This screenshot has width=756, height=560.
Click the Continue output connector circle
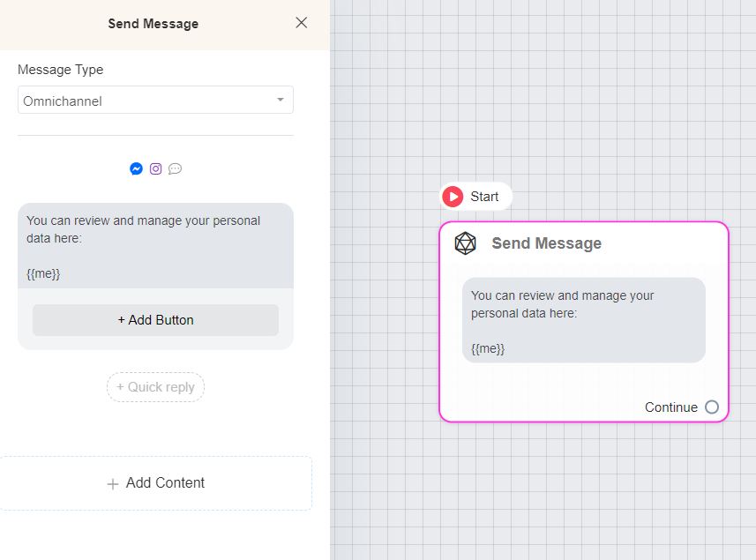click(712, 407)
